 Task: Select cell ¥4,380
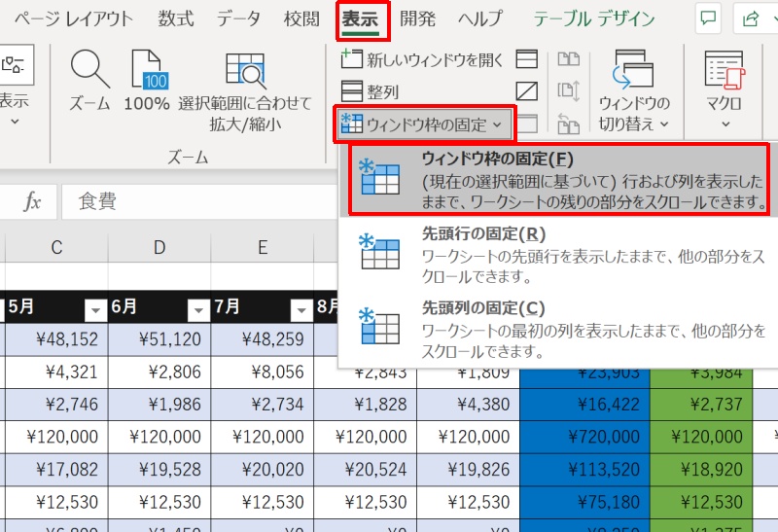point(469,405)
